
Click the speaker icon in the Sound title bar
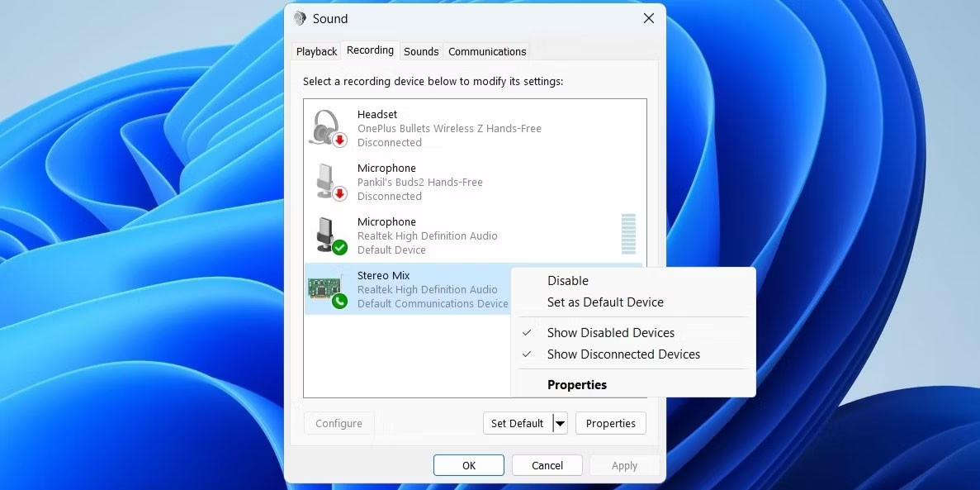point(301,18)
